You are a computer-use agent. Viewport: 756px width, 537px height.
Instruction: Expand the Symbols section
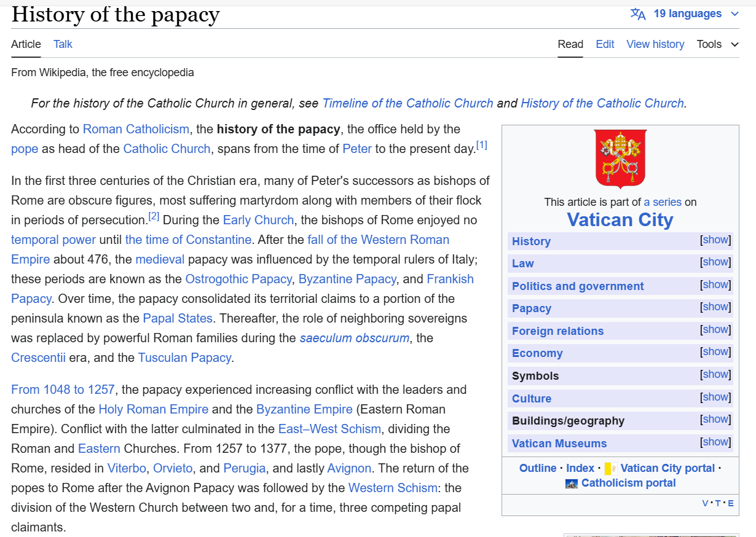[716, 374]
